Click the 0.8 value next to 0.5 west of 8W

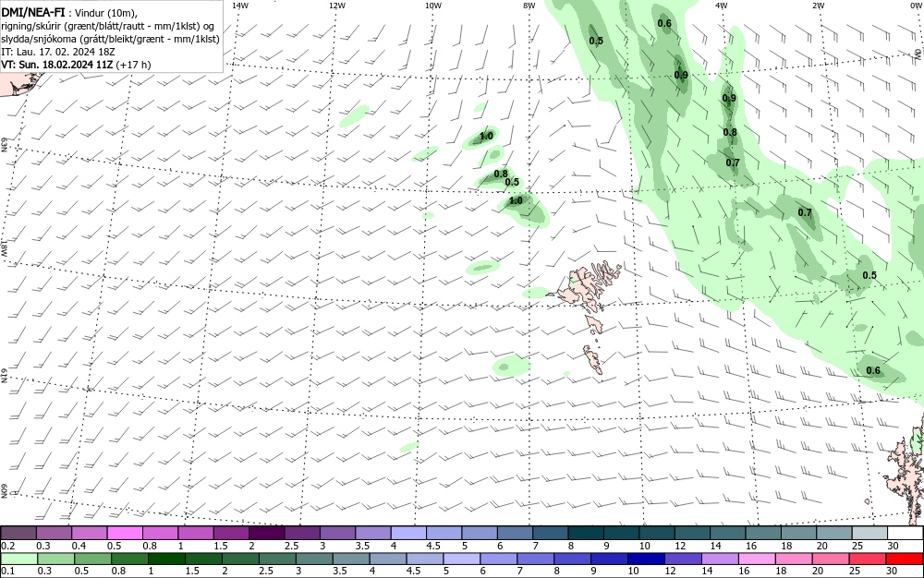[x=501, y=174]
